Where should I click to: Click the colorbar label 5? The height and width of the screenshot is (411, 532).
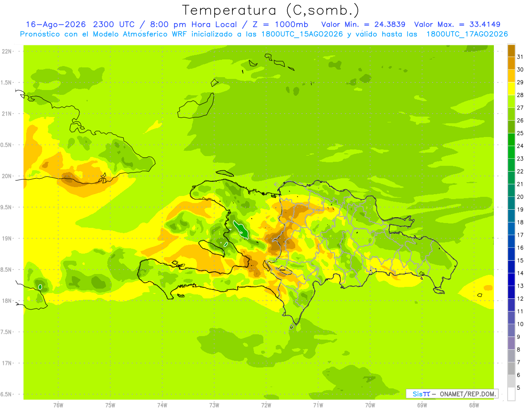[518, 388]
